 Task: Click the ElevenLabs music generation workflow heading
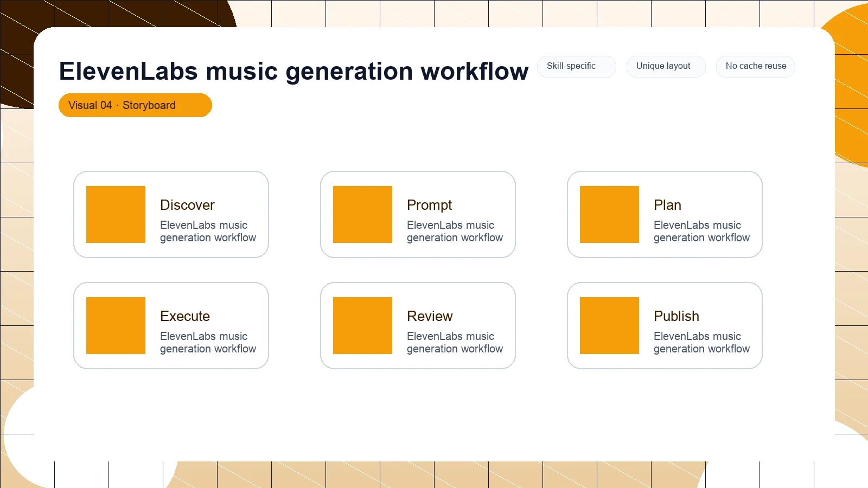[293, 71]
